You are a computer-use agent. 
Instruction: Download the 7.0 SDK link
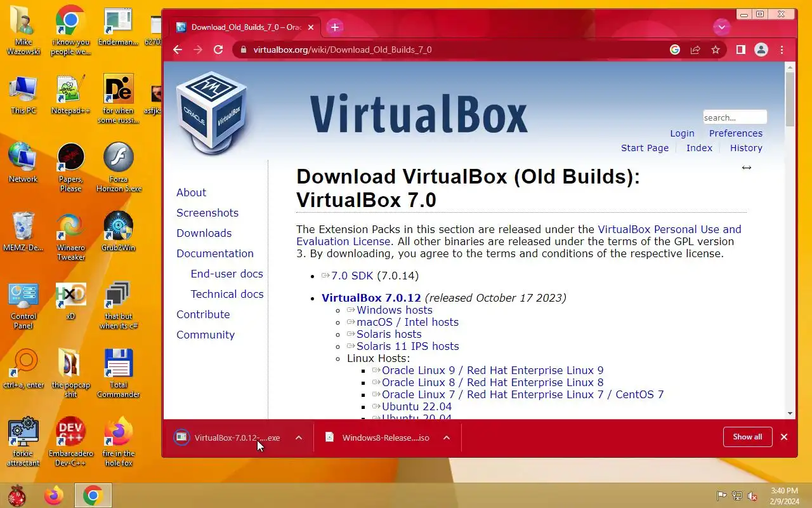click(352, 276)
